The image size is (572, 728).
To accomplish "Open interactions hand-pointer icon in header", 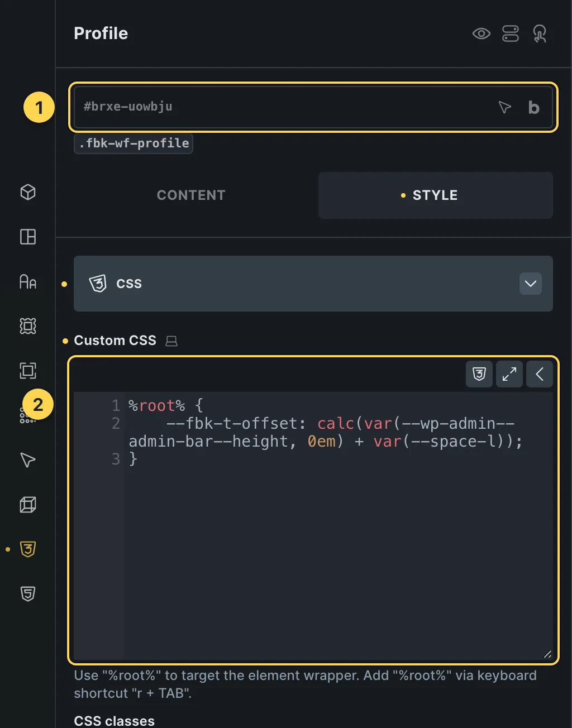I will [540, 33].
